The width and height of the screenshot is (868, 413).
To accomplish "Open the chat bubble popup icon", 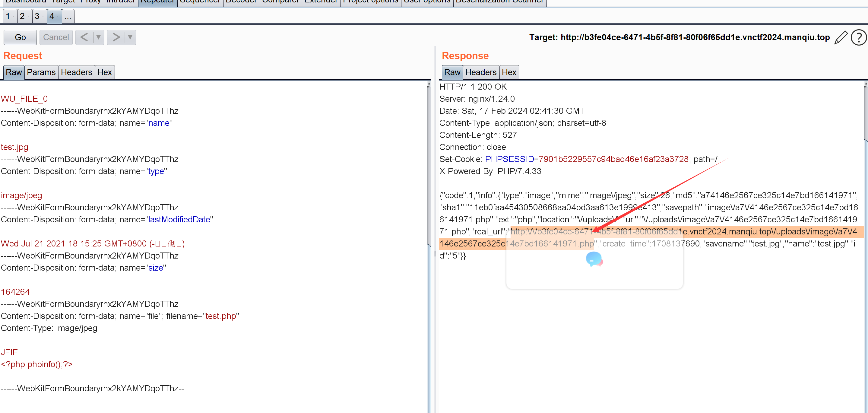I will 594,259.
